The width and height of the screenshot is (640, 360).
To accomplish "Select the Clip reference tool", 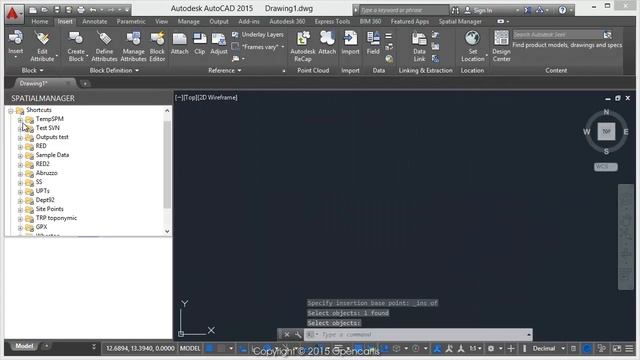I will point(200,43).
